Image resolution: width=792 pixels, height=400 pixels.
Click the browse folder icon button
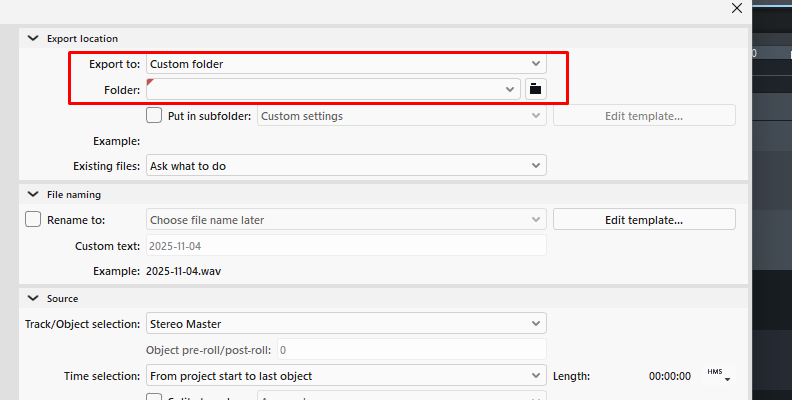coord(535,89)
